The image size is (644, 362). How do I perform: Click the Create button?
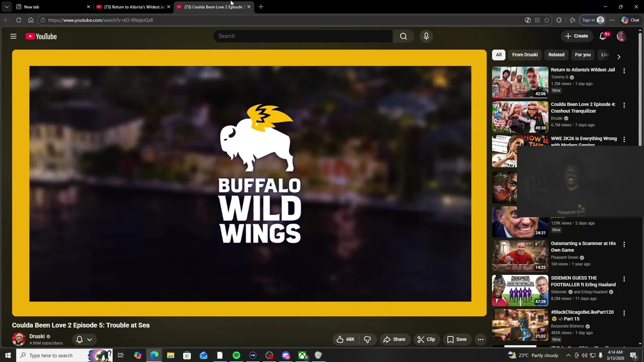(577, 36)
